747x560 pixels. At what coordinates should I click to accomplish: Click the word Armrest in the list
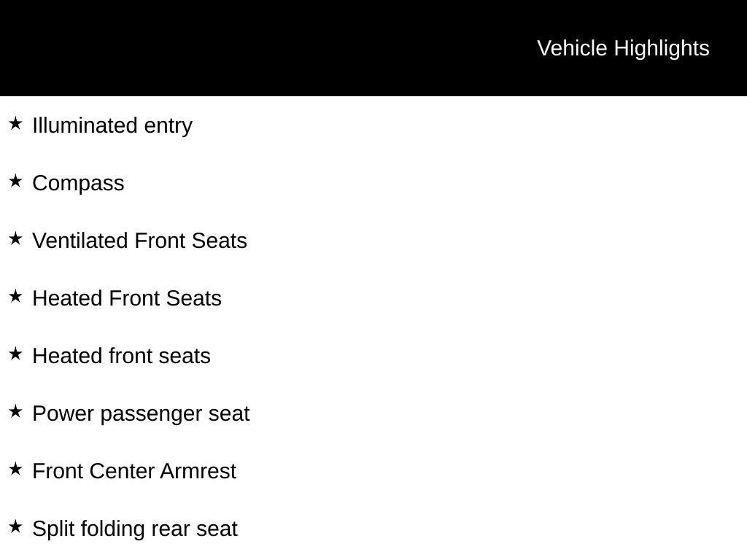tap(198, 472)
